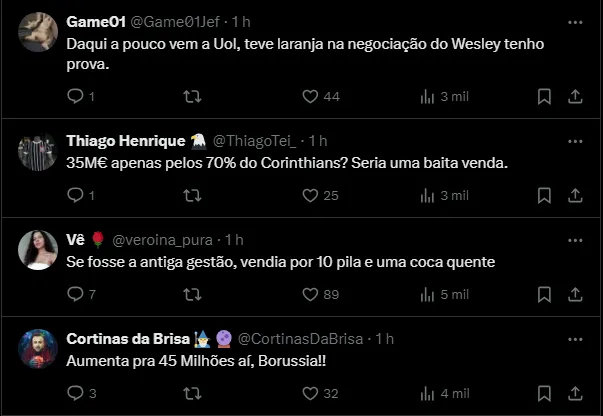Open more options menu on Vê's tweet
The width and height of the screenshot is (603, 416).
point(575,240)
